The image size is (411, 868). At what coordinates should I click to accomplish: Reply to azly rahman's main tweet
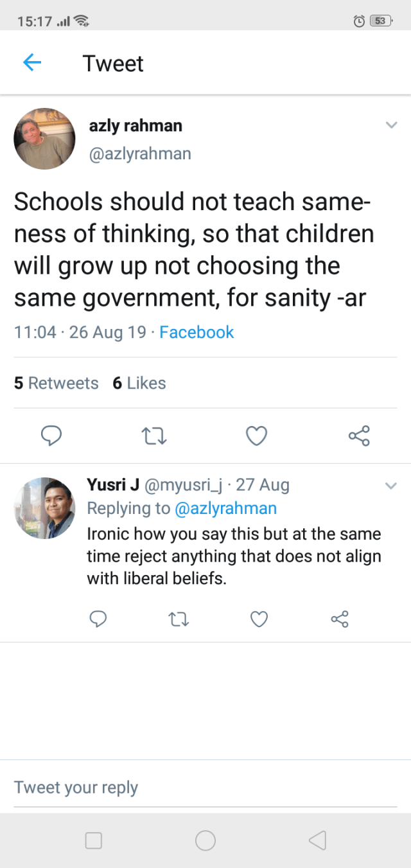pos(51,436)
